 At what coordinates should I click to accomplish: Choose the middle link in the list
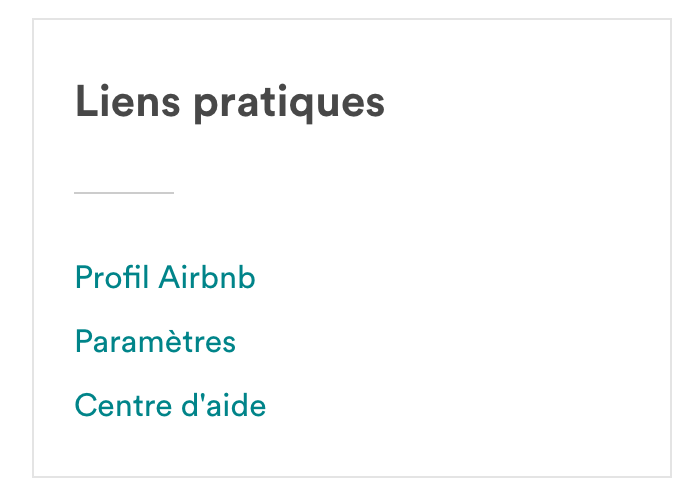click(155, 342)
